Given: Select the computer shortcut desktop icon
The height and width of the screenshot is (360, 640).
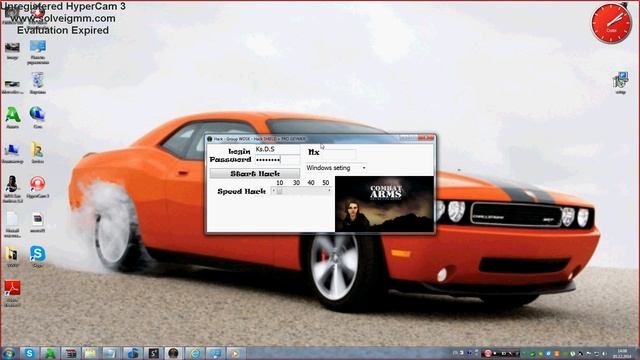Looking at the screenshot, I should click(x=12, y=152).
